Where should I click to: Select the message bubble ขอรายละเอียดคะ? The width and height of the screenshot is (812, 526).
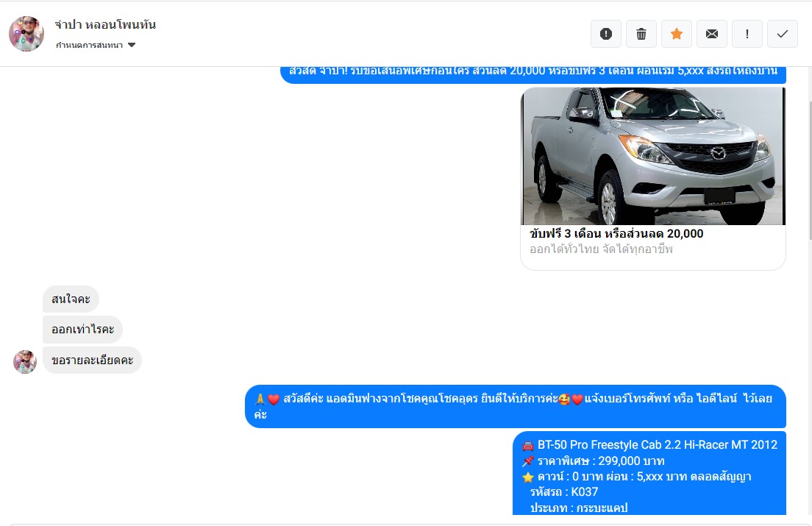point(92,360)
